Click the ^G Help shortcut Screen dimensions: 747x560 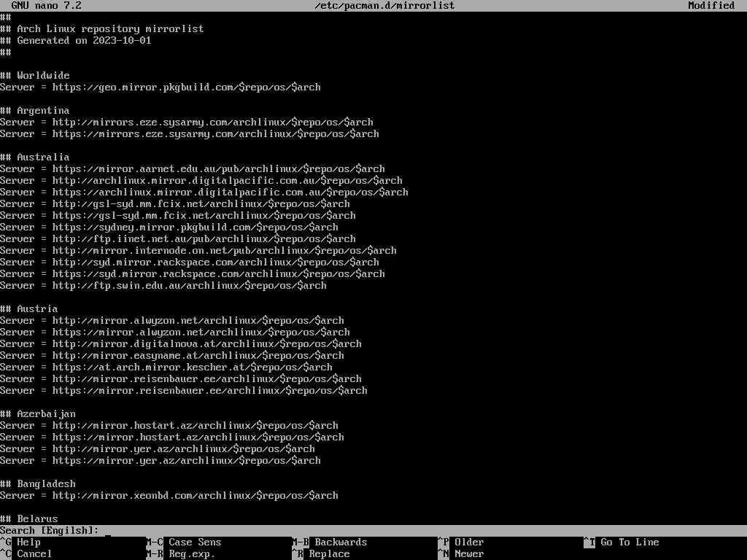[x=20, y=542]
